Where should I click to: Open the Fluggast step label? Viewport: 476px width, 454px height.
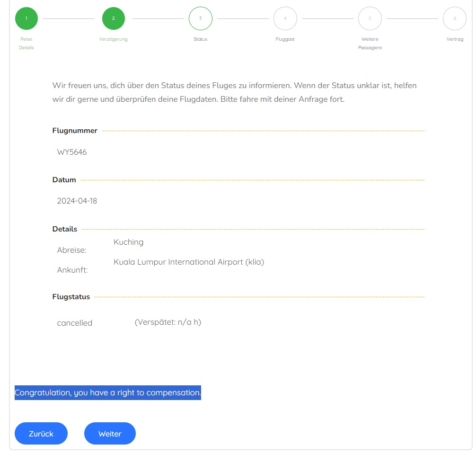(x=285, y=39)
